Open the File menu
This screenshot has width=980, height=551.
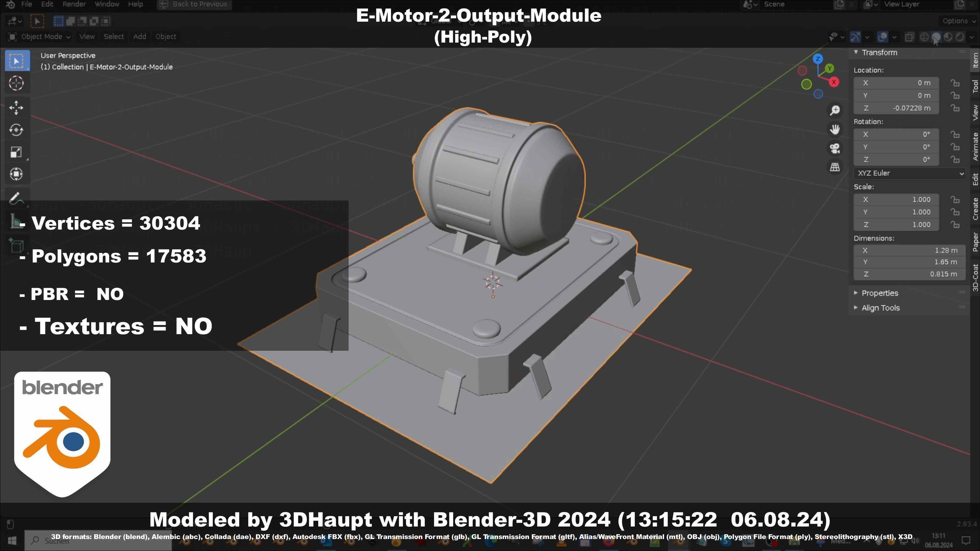26,4
